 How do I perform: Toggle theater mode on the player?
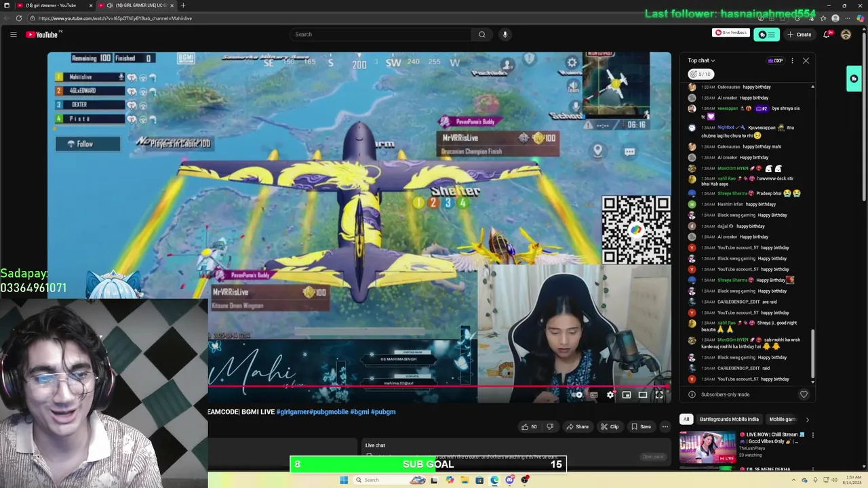[643, 394]
